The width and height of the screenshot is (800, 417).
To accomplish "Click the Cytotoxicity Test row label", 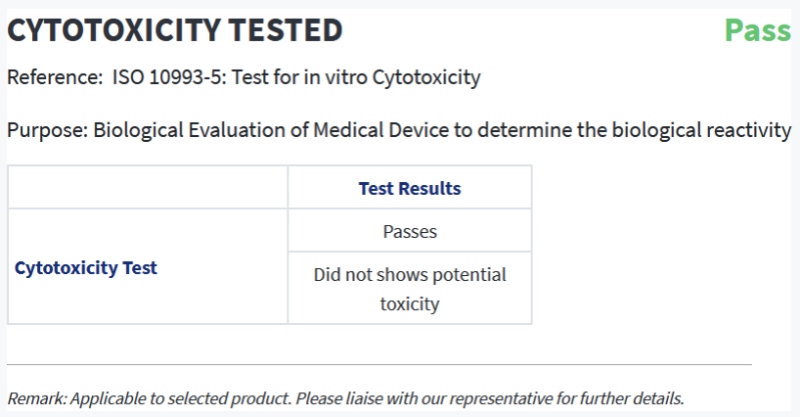I will coord(86,267).
